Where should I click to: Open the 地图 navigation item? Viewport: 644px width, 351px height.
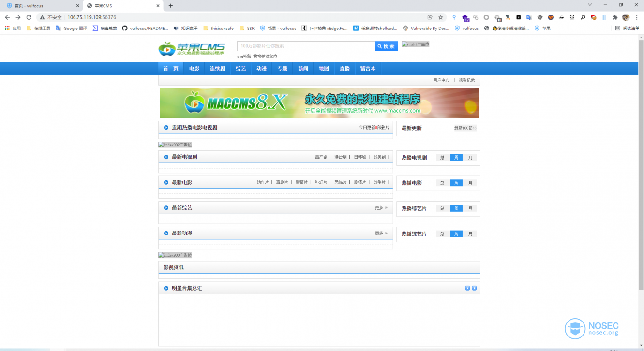324,69
